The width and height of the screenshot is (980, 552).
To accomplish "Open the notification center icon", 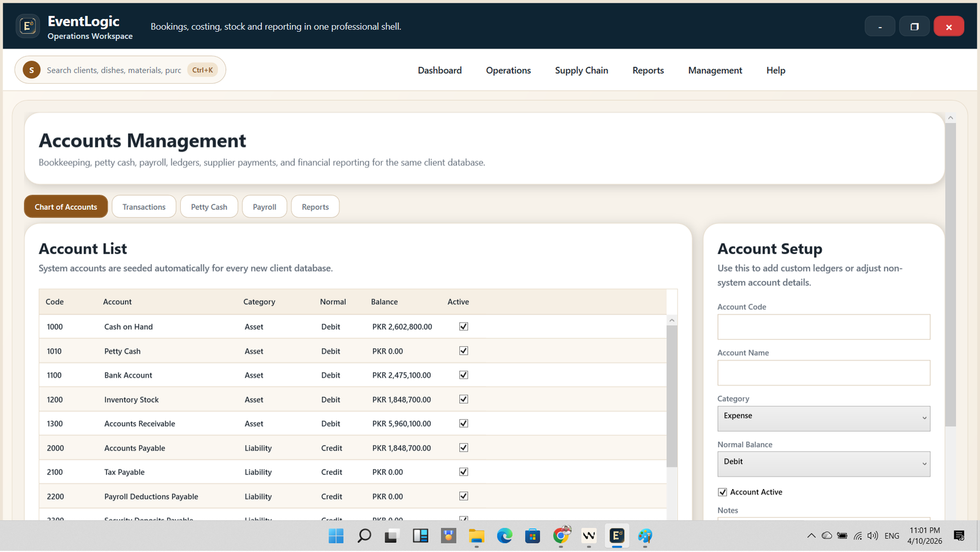I will point(959,536).
